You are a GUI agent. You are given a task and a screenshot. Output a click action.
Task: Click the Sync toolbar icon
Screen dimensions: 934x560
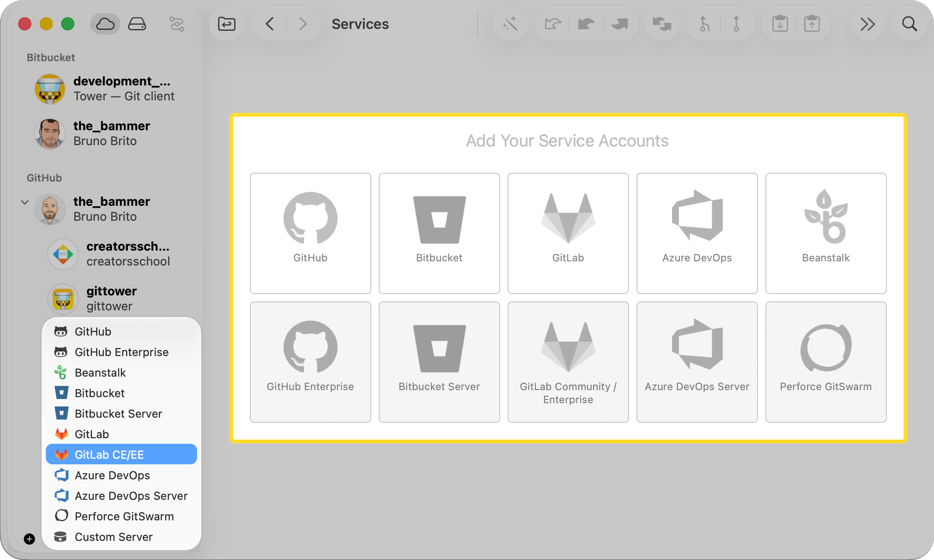tap(662, 24)
